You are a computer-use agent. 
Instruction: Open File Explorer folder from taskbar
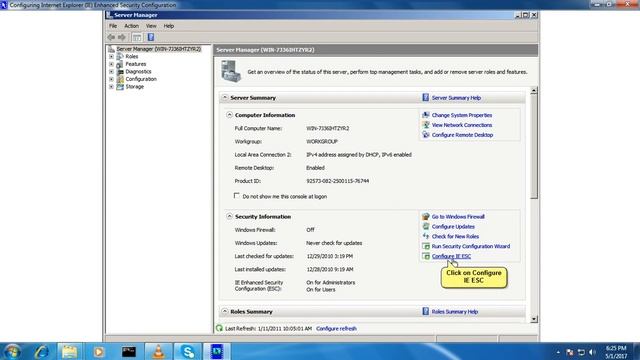pos(69,351)
